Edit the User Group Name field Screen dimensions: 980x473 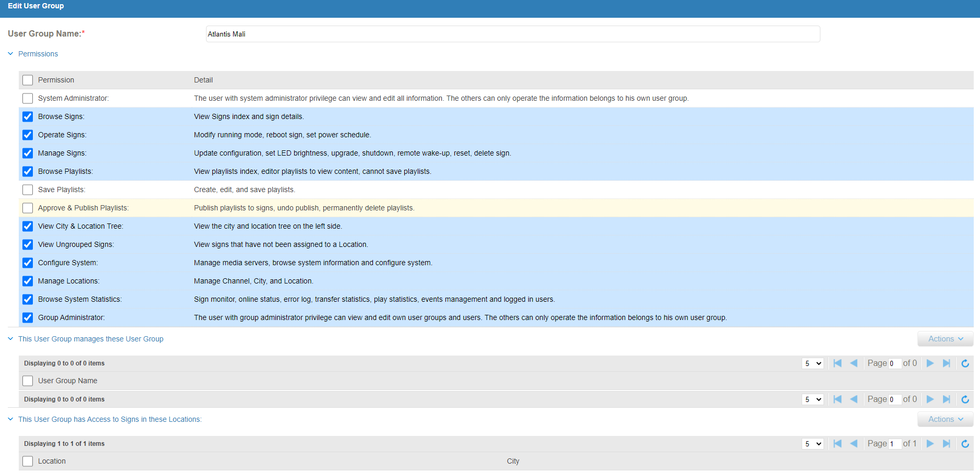513,34
